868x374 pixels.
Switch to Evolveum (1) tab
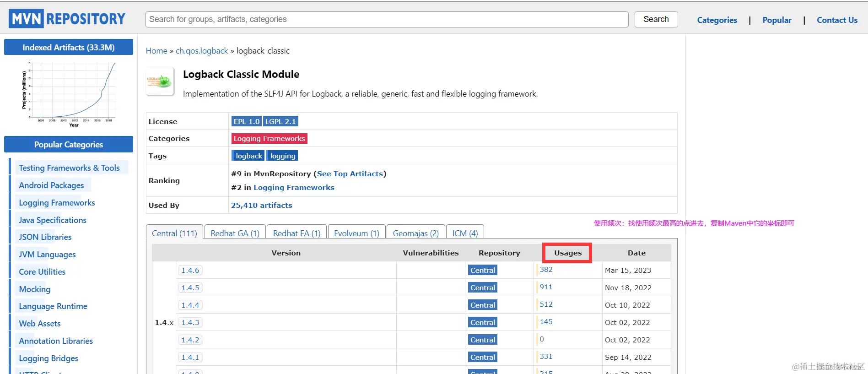(356, 233)
